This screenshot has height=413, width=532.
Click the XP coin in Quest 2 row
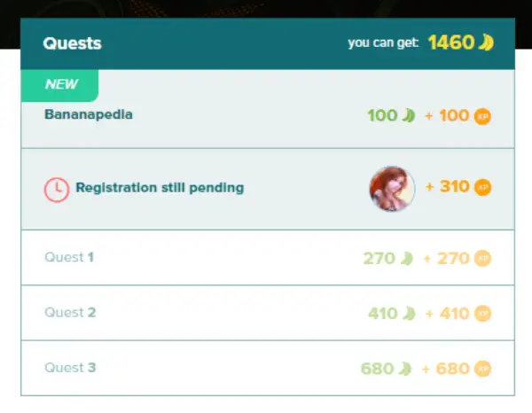(482, 314)
